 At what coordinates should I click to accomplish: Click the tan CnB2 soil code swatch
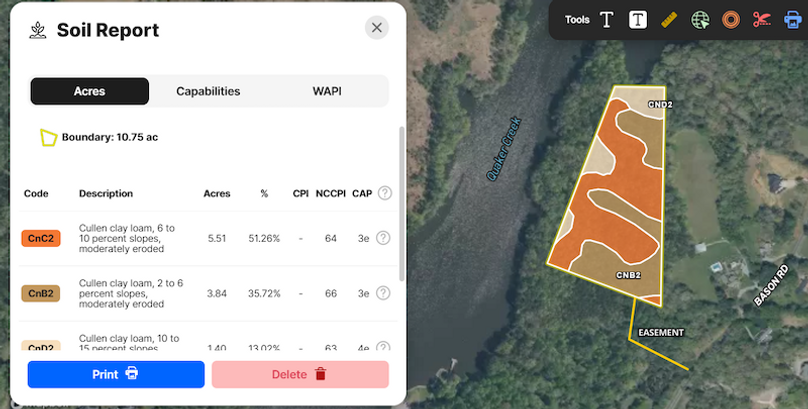(41, 293)
